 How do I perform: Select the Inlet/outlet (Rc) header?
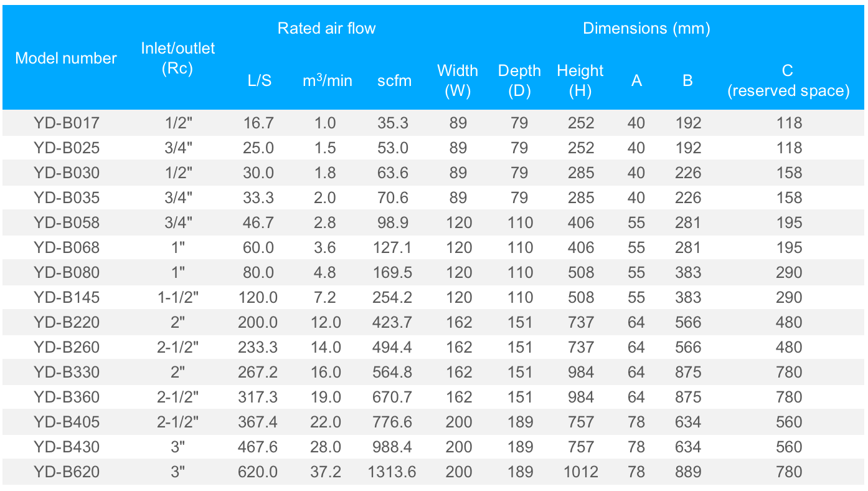pyautogui.click(x=177, y=58)
